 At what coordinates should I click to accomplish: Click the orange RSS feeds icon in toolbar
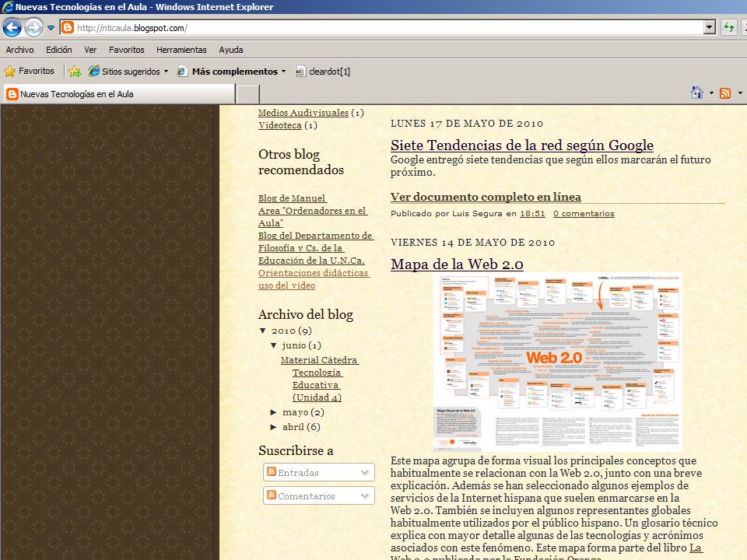[725, 93]
